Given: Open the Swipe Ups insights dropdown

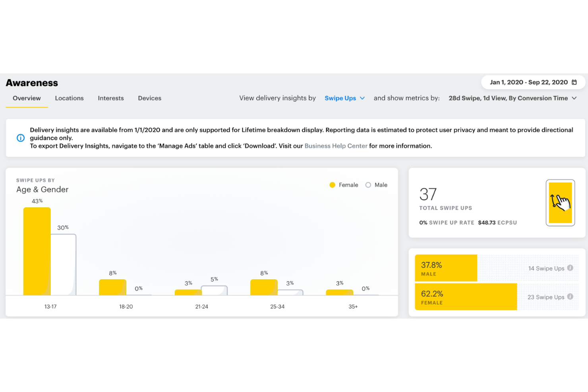Looking at the screenshot, I should [344, 98].
